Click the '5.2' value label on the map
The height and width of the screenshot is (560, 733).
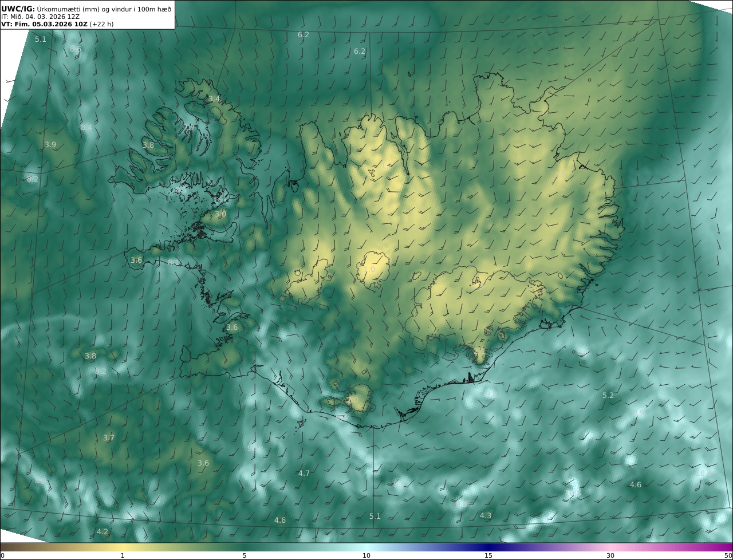pyautogui.click(x=608, y=396)
